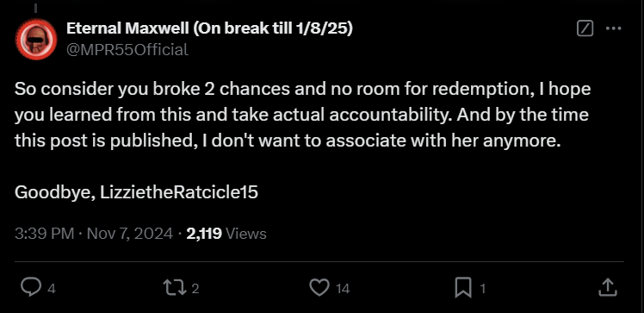Click the @MPR55Official handle

click(x=127, y=50)
